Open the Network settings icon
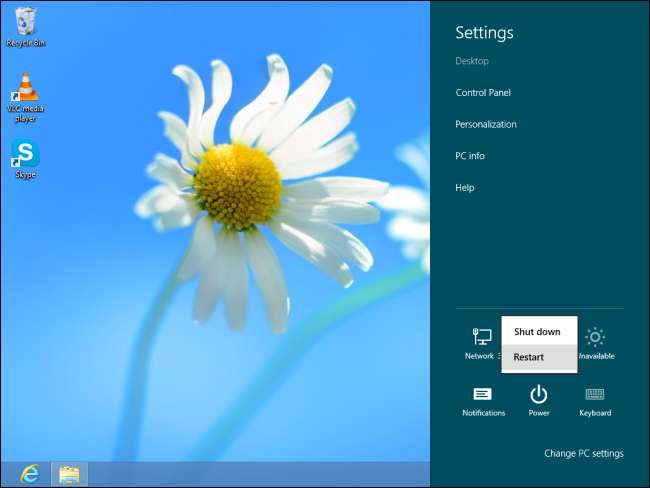This screenshot has height=488, width=650. [x=481, y=343]
